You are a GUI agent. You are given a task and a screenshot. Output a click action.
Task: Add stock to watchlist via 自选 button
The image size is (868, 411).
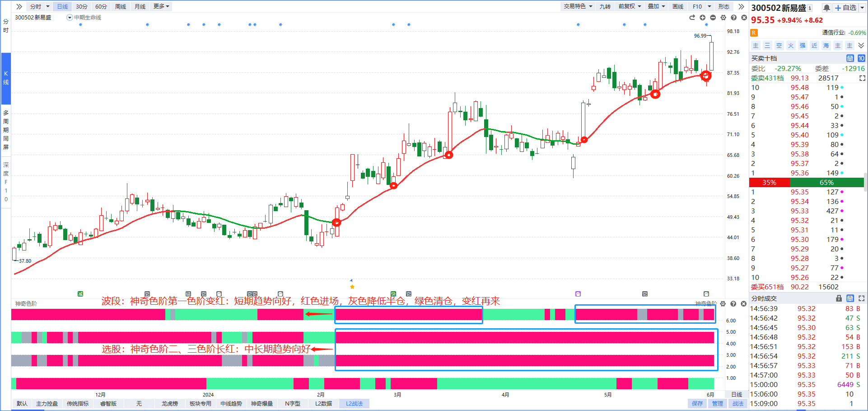pyautogui.click(x=845, y=8)
